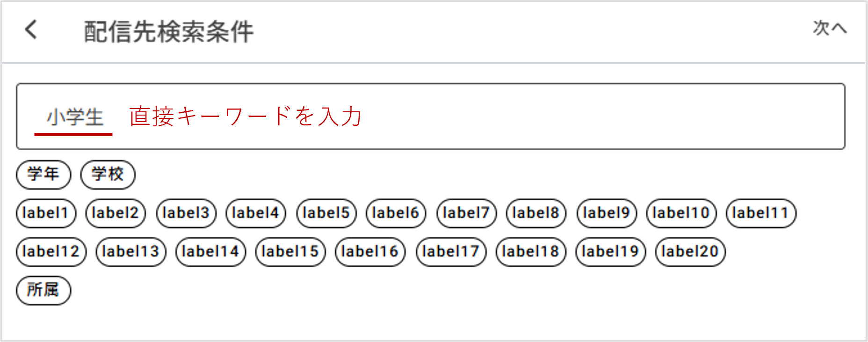Select the 小学生 keyword tag

click(x=74, y=117)
